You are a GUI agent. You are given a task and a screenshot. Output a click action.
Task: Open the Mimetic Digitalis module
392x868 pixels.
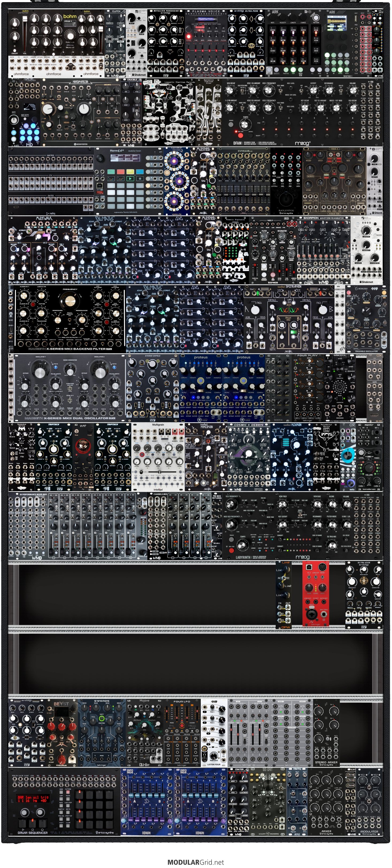click(x=236, y=250)
